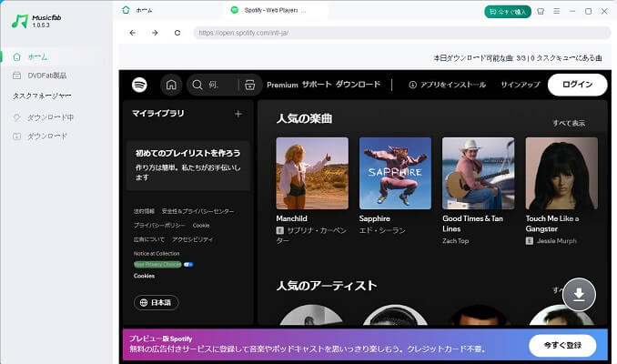Viewport: 617px width, 364px height.
Task: Click the round download floating button
Action: click(x=579, y=295)
